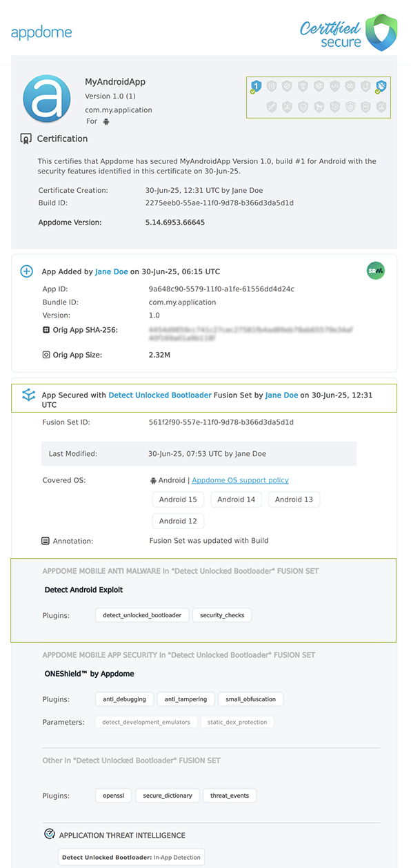Open Jane Doe link in App Added line
Image resolution: width=411 pixels, height=868 pixels.
pos(112,271)
